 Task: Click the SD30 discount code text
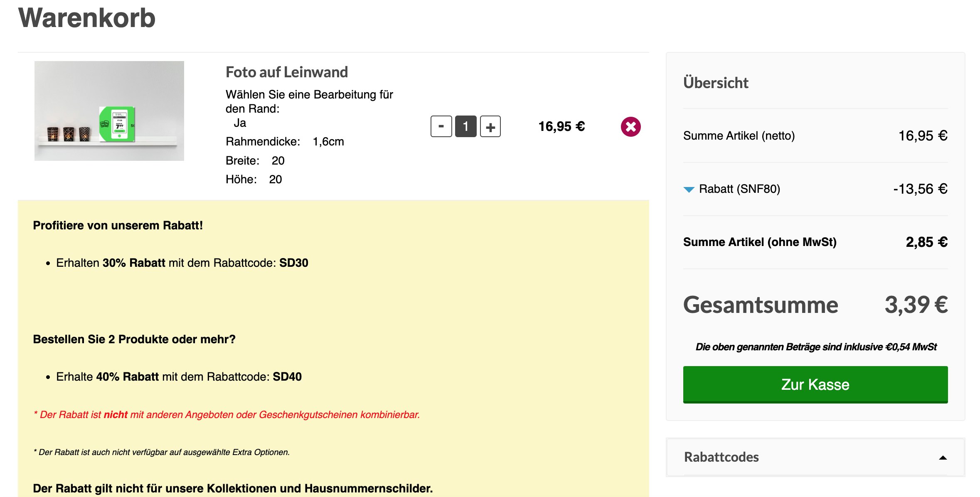point(293,263)
